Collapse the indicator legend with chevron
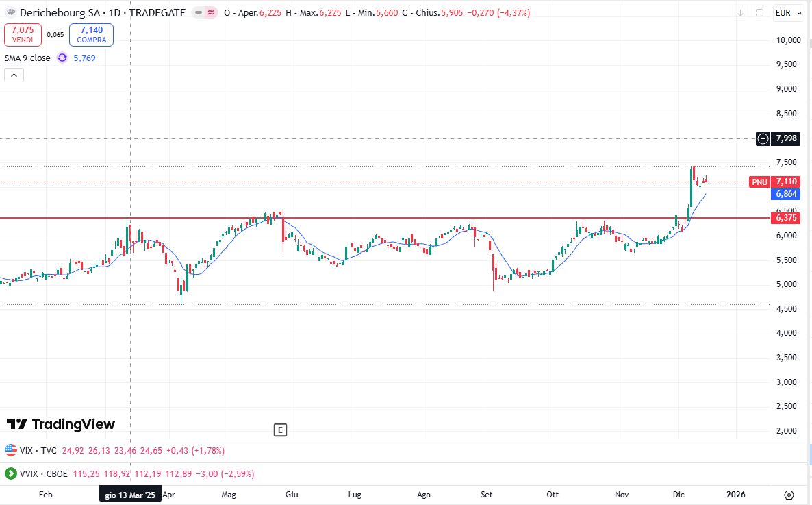 coord(14,75)
